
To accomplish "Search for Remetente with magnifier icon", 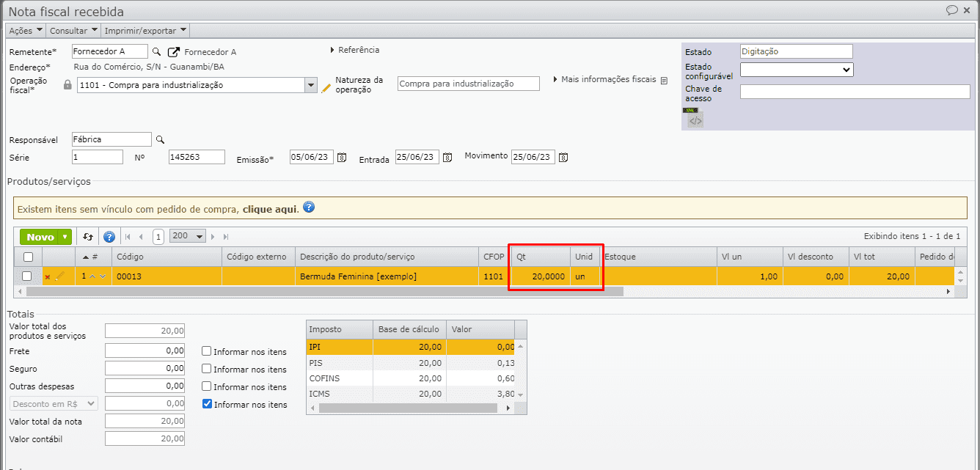I will [156, 52].
